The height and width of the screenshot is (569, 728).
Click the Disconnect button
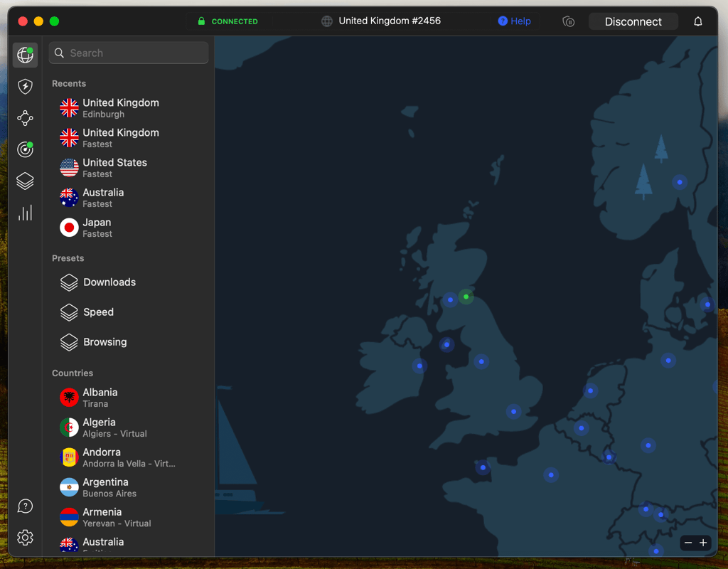633,21
